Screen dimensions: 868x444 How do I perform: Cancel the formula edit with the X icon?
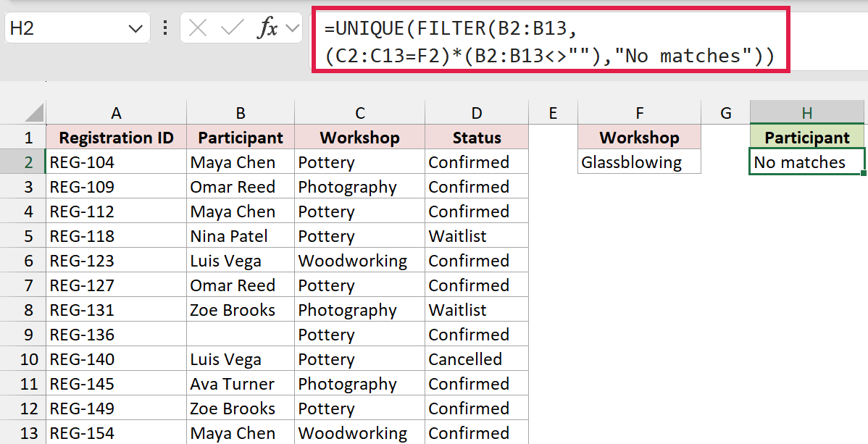(x=198, y=28)
